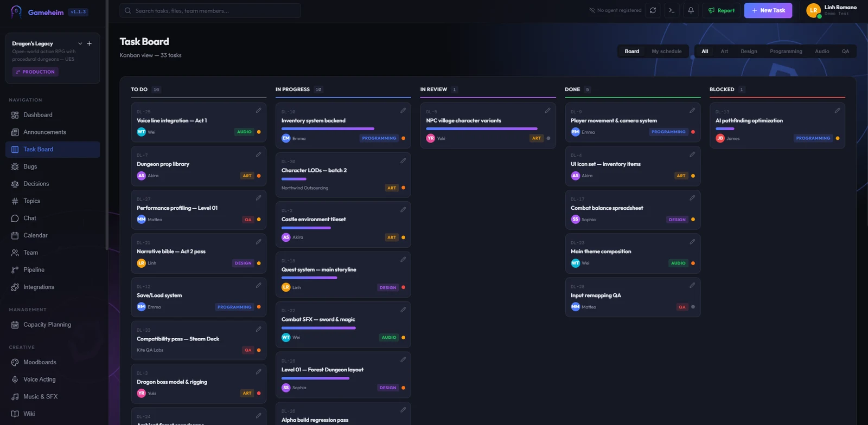This screenshot has height=425, width=868.
Task: Go to Bugs page
Action: coord(53,166)
